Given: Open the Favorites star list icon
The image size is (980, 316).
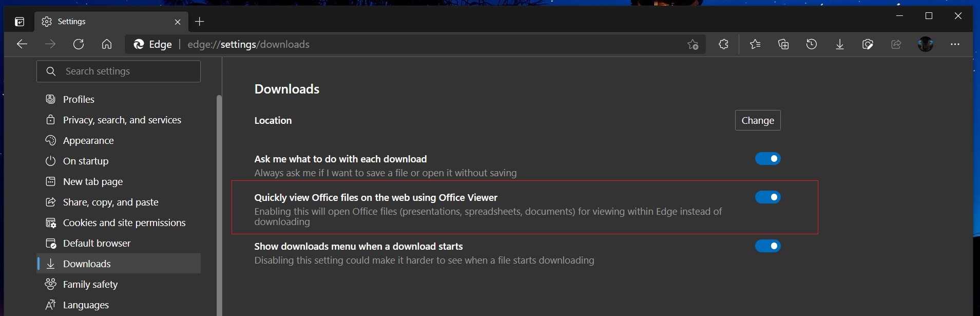Looking at the screenshot, I should [x=755, y=44].
